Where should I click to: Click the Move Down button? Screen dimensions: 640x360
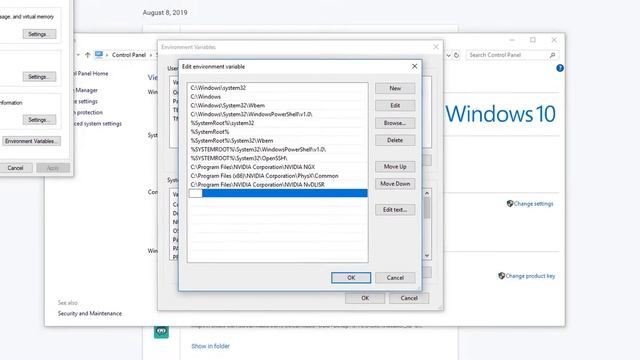pos(395,184)
